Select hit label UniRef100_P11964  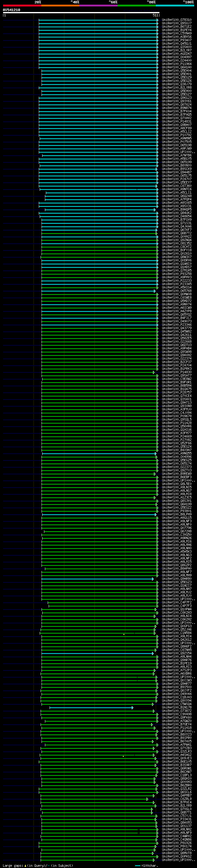(x=177, y=64)
